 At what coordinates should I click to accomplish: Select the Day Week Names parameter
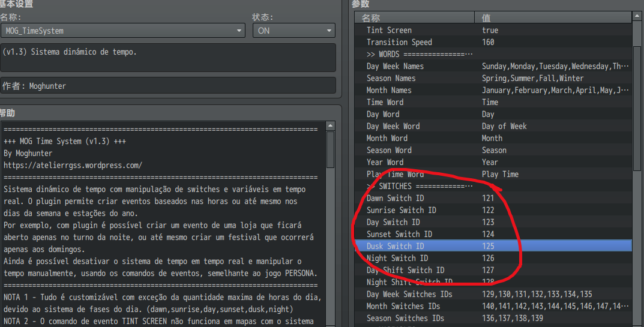493,66
